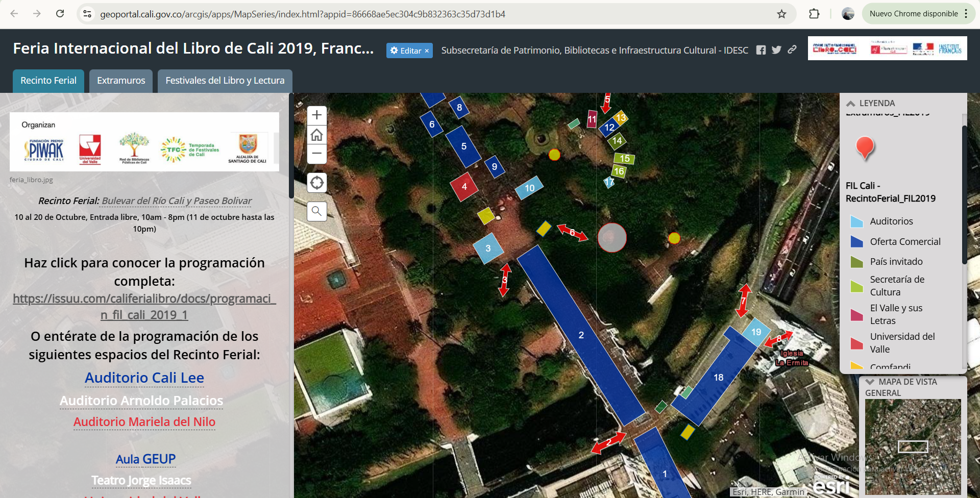Zoom in on the map
Viewport: 980px width, 498px height.
click(316, 115)
